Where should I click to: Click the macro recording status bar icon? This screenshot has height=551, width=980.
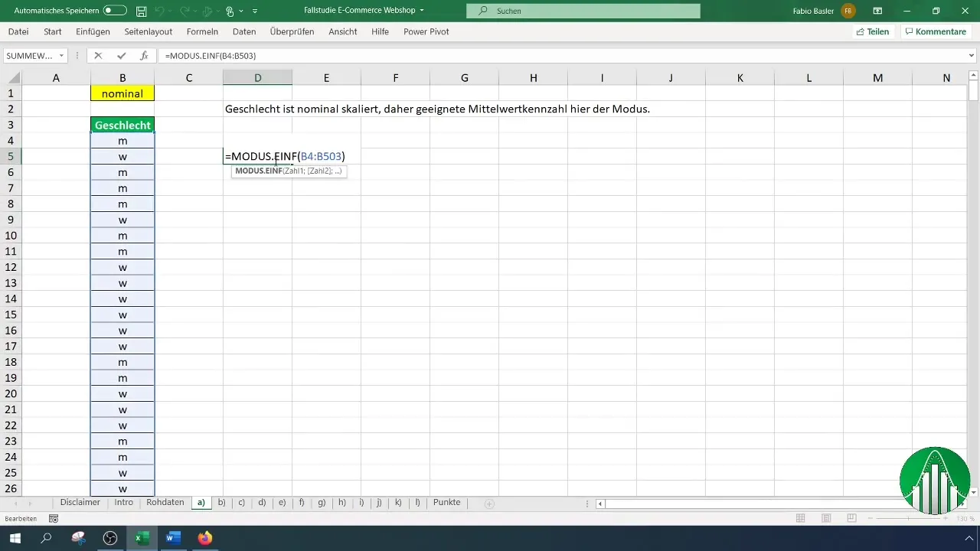tap(54, 519)
